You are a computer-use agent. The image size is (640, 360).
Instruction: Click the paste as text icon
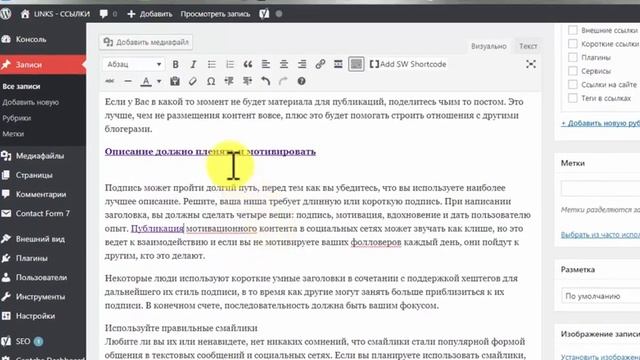(x=175, y=81)
